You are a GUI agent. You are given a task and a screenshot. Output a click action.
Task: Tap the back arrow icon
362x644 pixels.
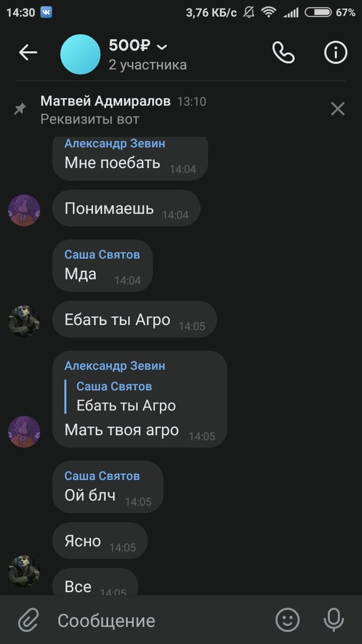pos(28,52)
